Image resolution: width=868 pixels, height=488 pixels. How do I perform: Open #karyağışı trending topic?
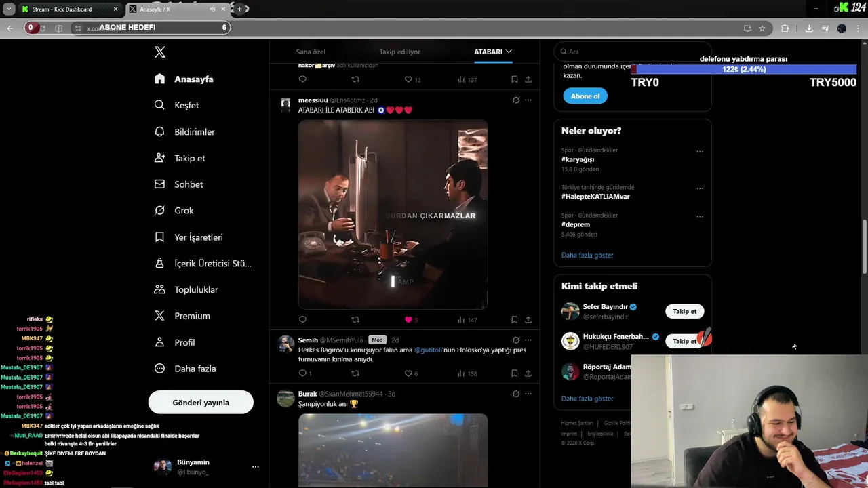pyautogui.click(x=578, y=159)
